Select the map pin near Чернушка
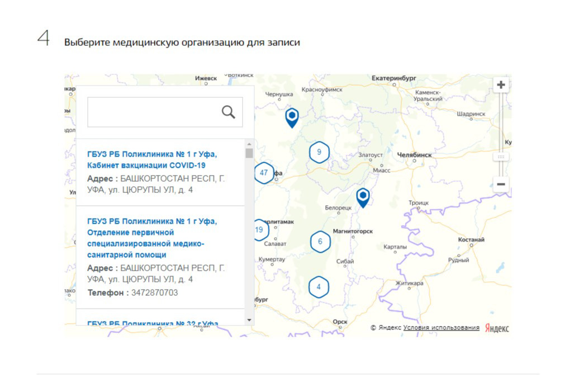 point(292,117)
